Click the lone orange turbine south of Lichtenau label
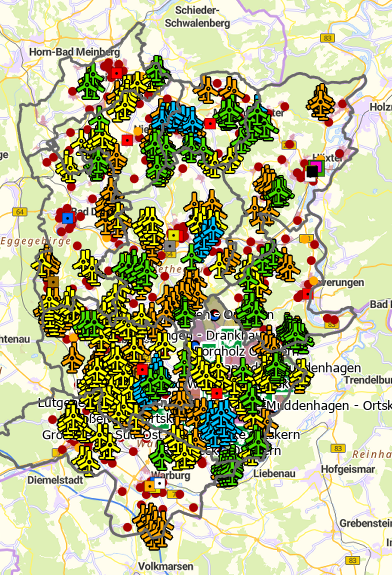392x575 pixels. [73, 358]
